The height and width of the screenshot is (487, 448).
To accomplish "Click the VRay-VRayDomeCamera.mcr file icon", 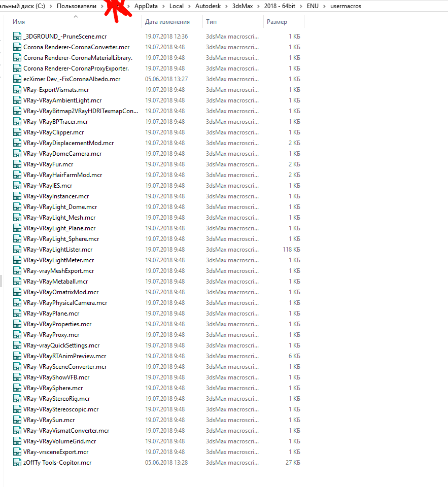I will tap(17, 153).
